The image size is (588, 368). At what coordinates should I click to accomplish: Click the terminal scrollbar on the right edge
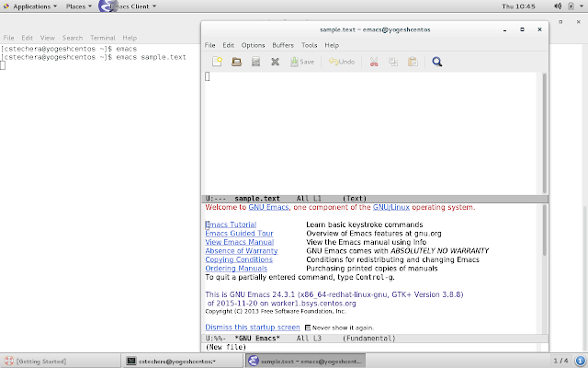pos(585,279)
